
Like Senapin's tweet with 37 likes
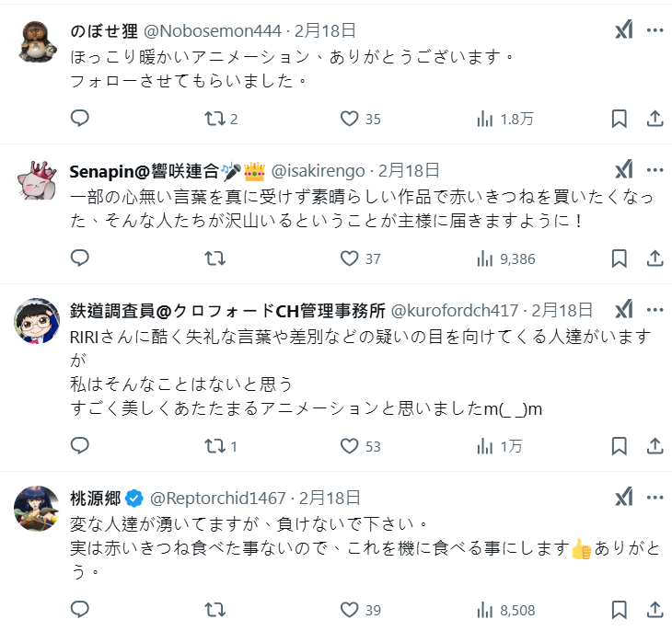tap(350, 258)
